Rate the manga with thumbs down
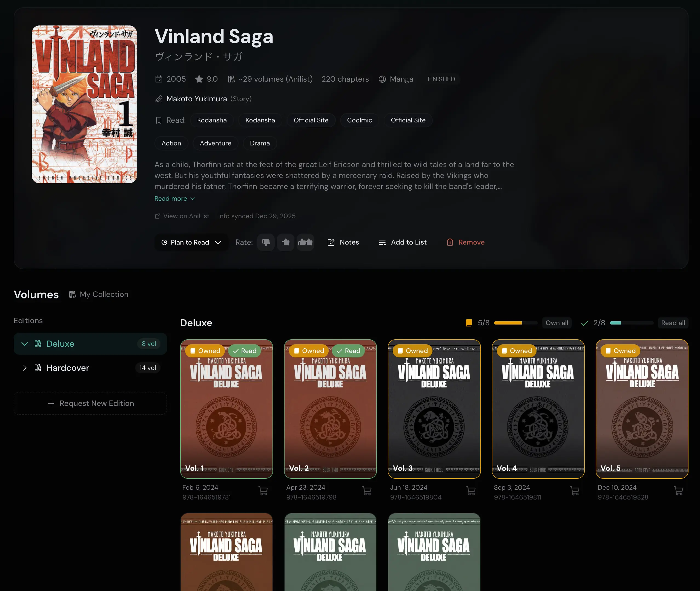The width and height of the screenshot is (700, 591). 266,242
